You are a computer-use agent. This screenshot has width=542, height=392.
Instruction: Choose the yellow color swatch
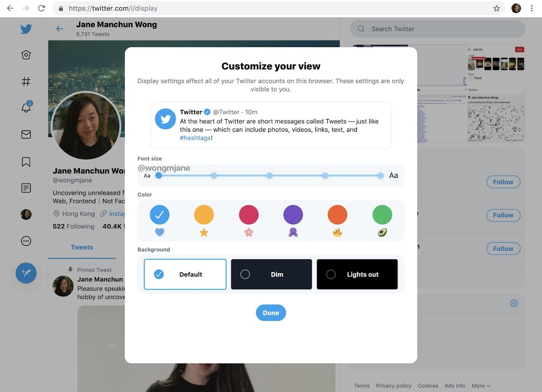tap(204, 215)
